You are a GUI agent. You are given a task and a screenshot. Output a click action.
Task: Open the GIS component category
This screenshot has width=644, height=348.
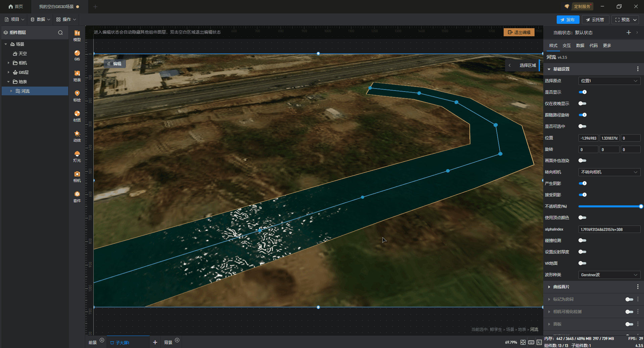77,55
